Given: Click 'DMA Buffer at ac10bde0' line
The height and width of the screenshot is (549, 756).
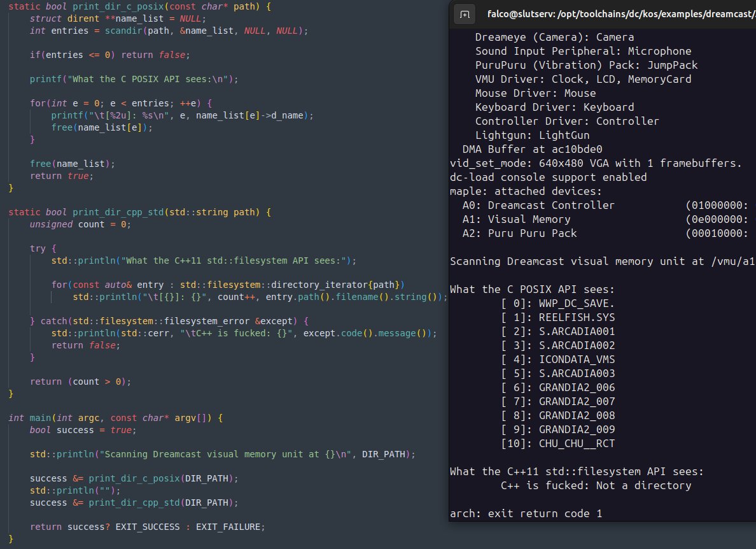Looking at the screenshot, I should (532, 149).
